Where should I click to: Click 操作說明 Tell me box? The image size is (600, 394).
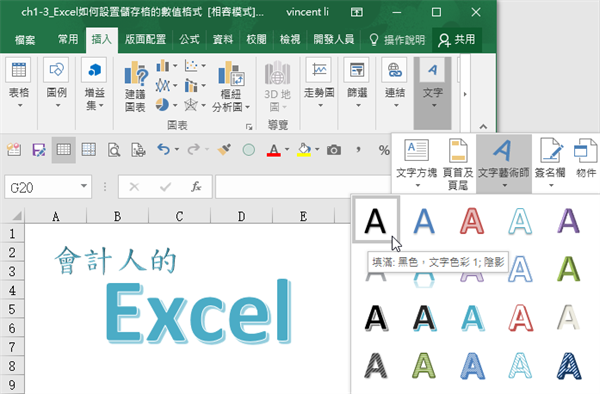coord(397,40)
